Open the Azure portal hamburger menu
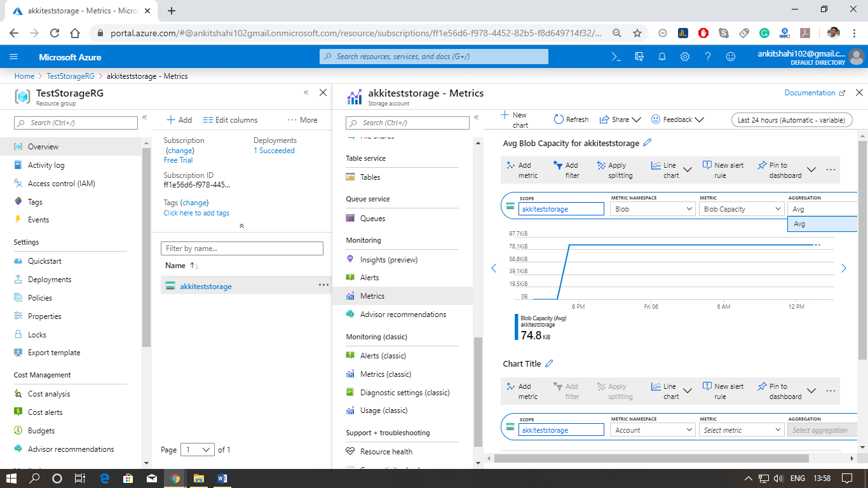Image resolution: width=868 pixels, height=488 pixels. pyautogui.click(x=13, y=57)
